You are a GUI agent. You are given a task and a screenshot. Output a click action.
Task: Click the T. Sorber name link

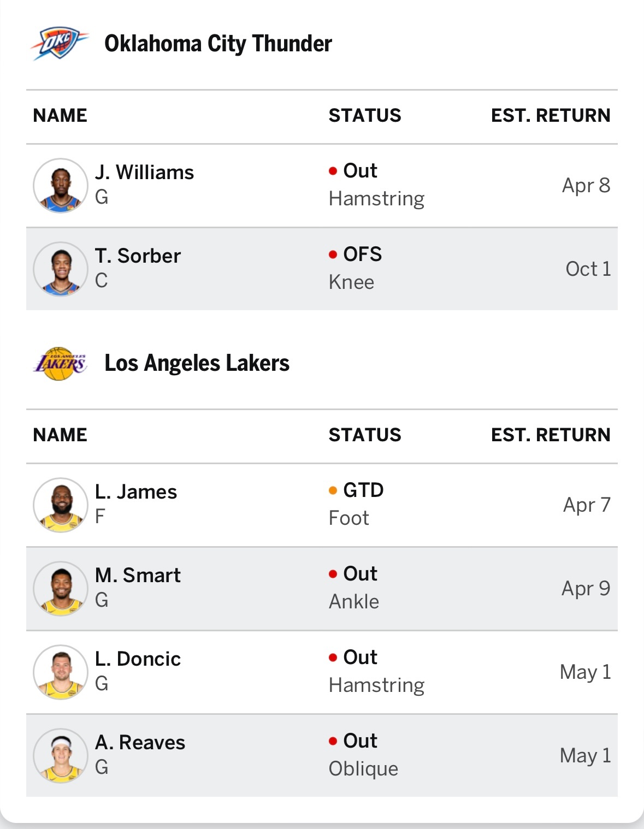(x=138, y=256)
